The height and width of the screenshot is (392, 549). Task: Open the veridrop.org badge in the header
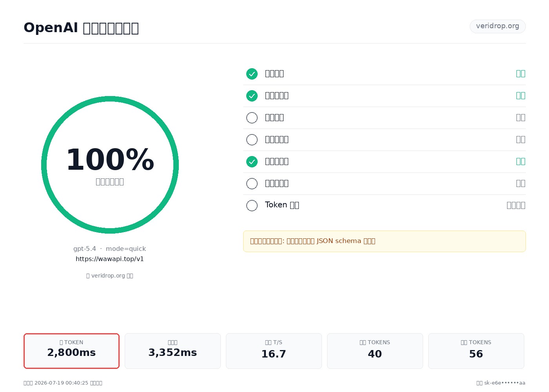pos(498,26)
